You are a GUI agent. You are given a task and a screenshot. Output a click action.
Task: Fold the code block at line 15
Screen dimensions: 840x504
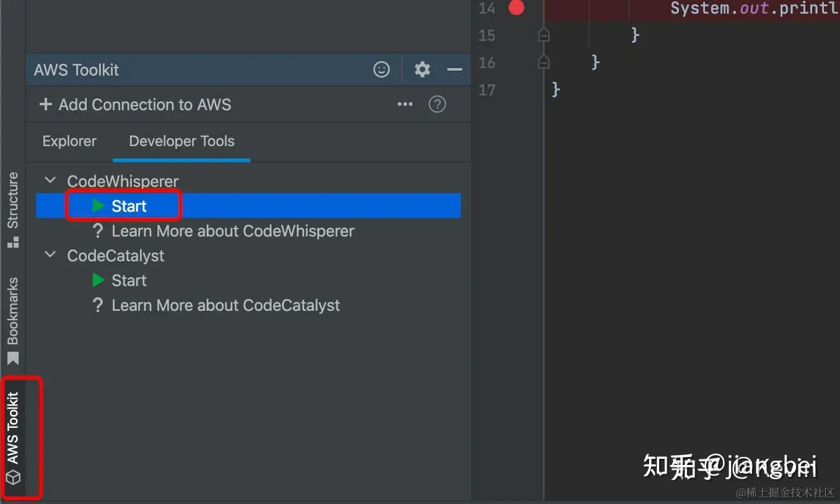pyautogui.click(x=544, y=35)
